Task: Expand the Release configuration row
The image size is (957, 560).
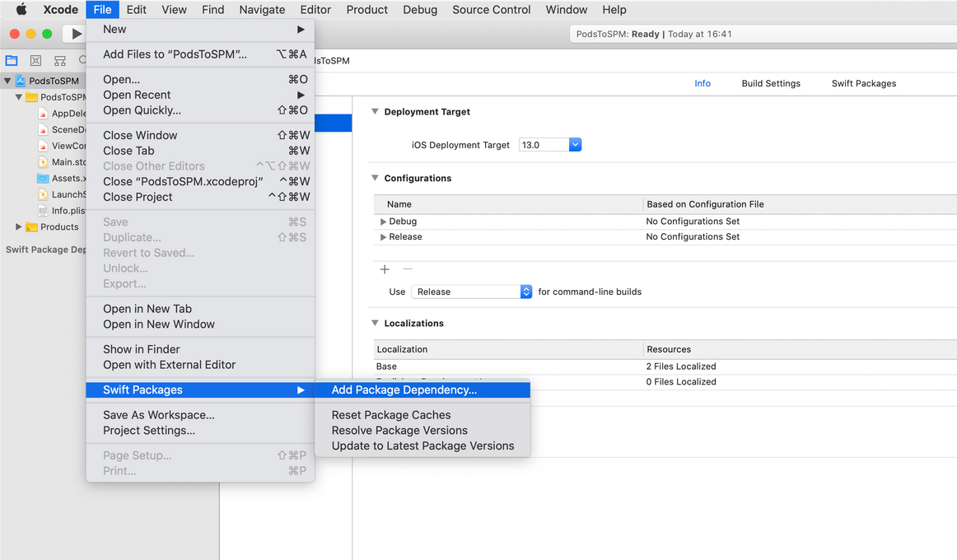Action: click(383, 236)
